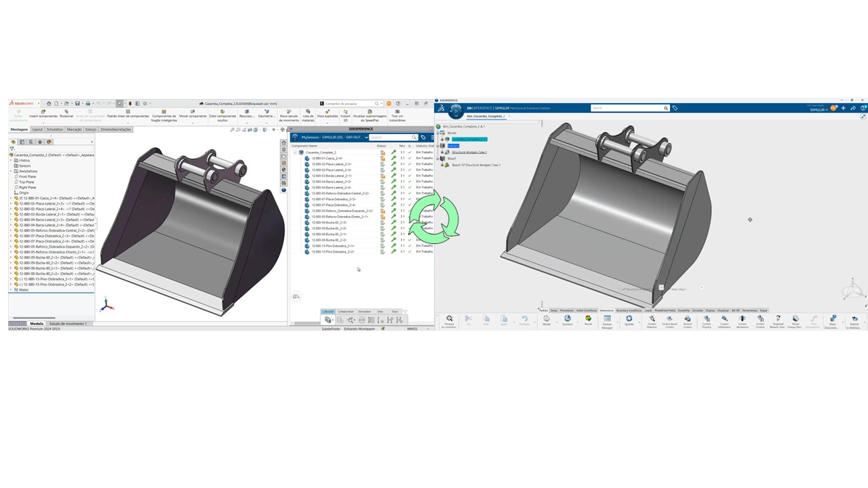The width and height of the screenshot is (868, 488).
Task: Open the Collaboration tab in MySession panel
Action: coord(346,312)
